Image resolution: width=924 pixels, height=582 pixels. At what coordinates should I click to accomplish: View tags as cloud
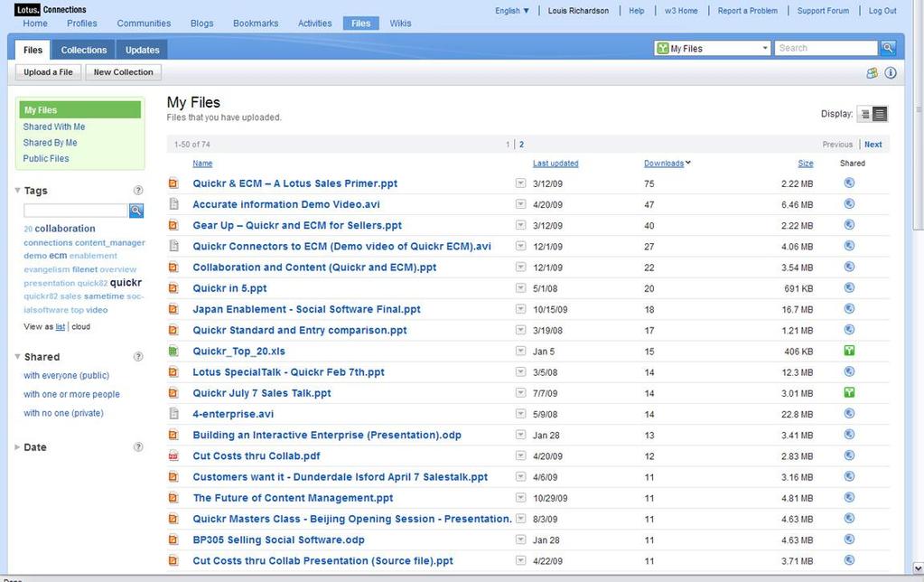tap(80, 326)
